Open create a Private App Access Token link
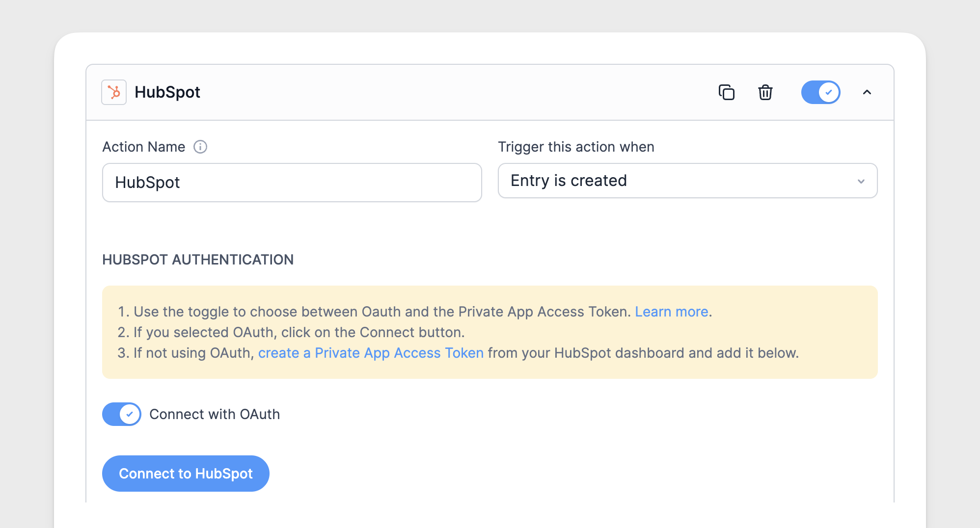980x528 pixels. pyautogui.click(x=371, y=353)
